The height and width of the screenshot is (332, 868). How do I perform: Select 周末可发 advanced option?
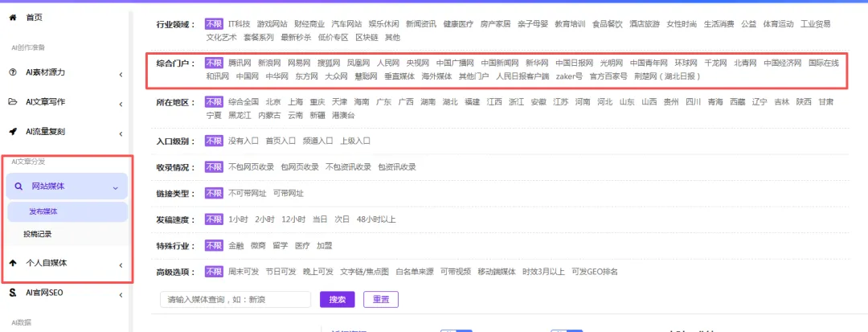(x=244, y=272)
